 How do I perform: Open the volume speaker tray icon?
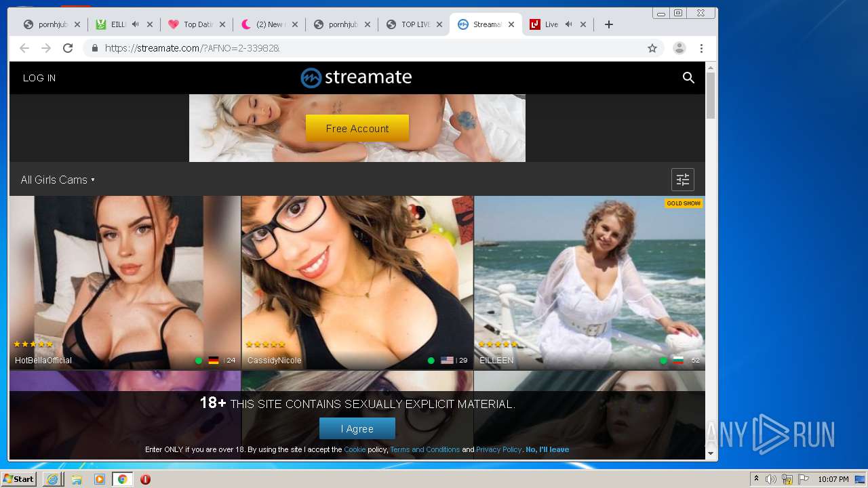click(x=771, y=479)
